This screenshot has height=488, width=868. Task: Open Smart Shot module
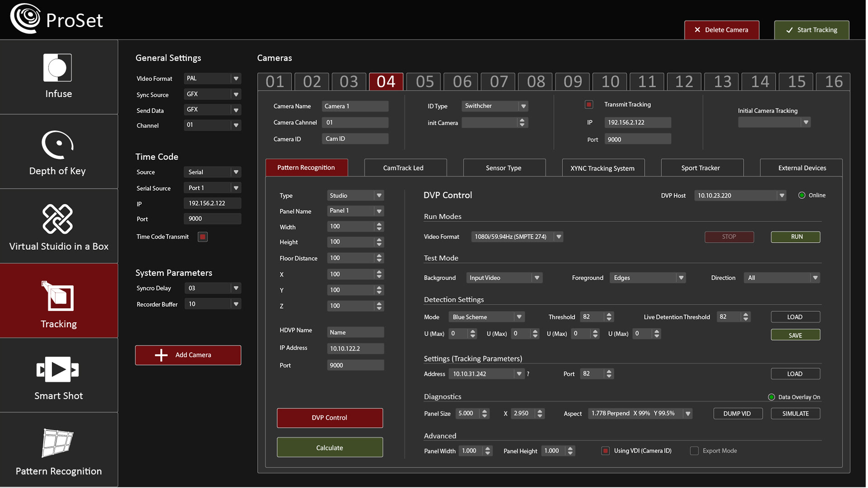(57, 369)
